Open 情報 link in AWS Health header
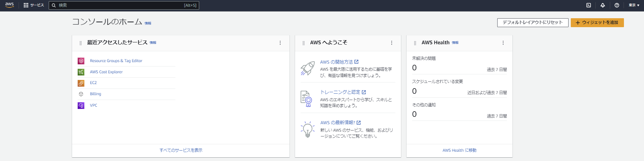This screenshot has height=161, width=644. coord(455,43)
